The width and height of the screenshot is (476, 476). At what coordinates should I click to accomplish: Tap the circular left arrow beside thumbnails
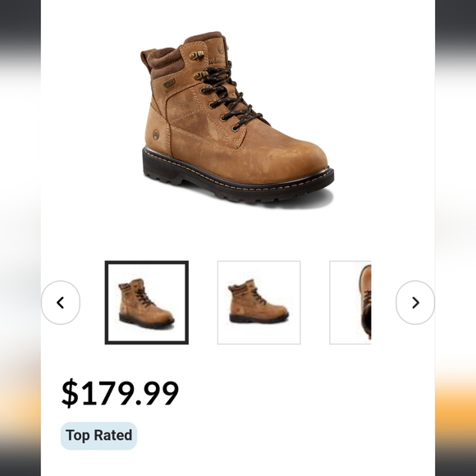click(61, 303)
